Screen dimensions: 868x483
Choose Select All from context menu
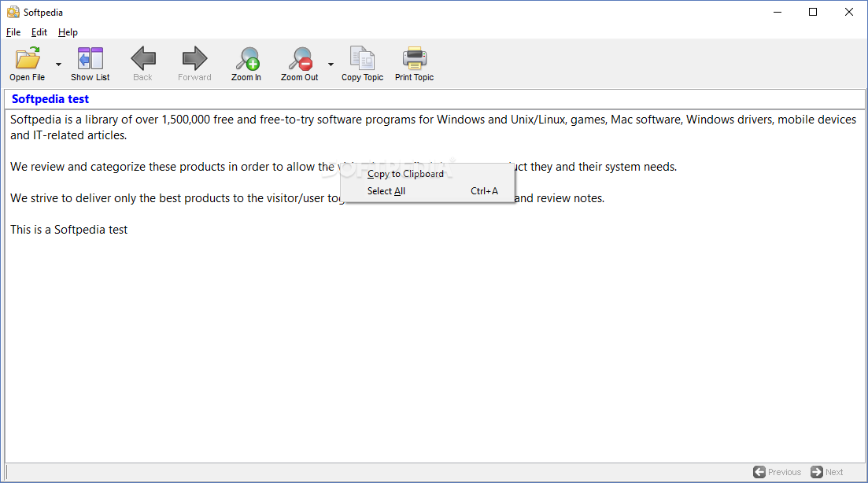tap(427, 191)
